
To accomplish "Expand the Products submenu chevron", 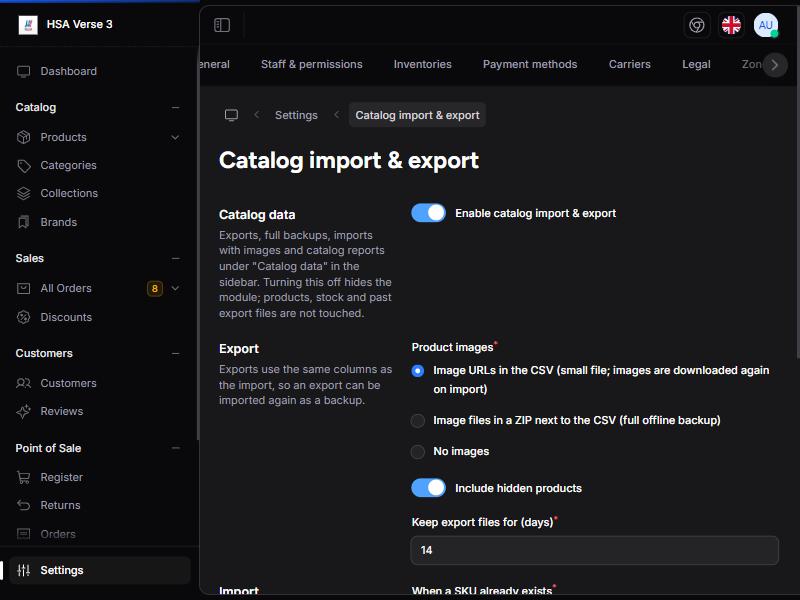I will [x=175, y=137].
